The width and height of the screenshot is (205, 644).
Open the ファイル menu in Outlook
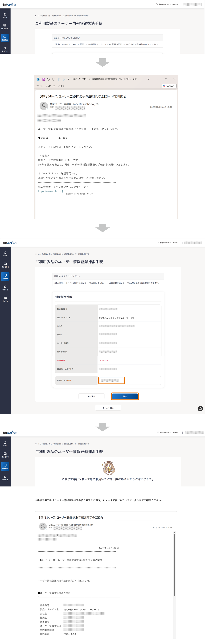(39, 86)
